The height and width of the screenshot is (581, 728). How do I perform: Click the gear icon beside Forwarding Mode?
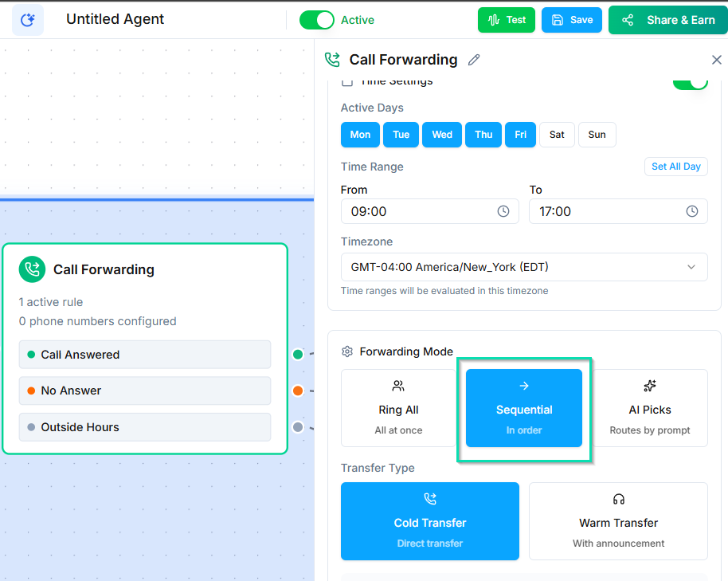pyautogui.click(x=347, y=351)
